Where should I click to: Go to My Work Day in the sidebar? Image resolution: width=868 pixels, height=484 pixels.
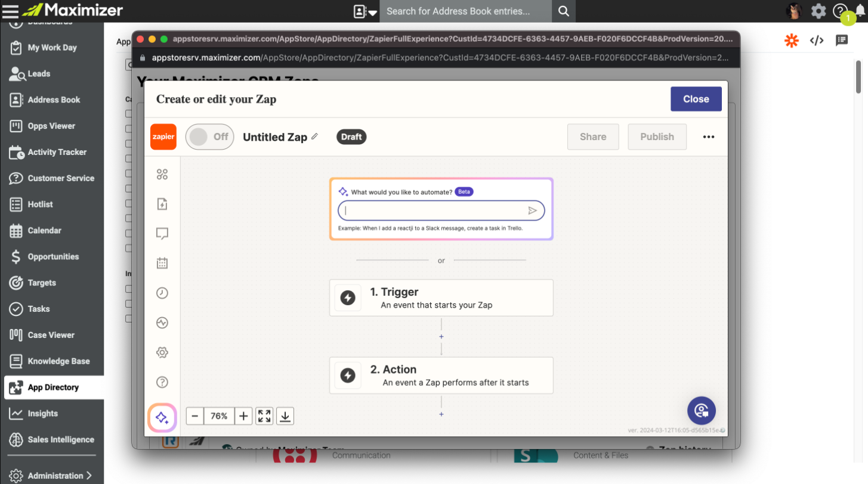tap(52, 48)
